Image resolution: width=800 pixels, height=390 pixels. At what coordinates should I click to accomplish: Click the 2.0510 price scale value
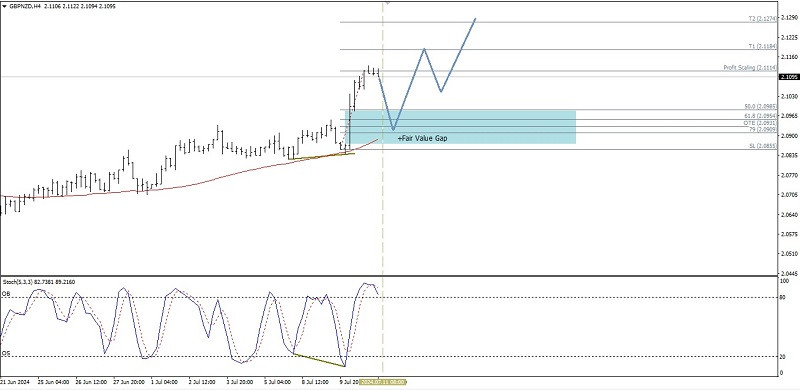pos(788,254)
